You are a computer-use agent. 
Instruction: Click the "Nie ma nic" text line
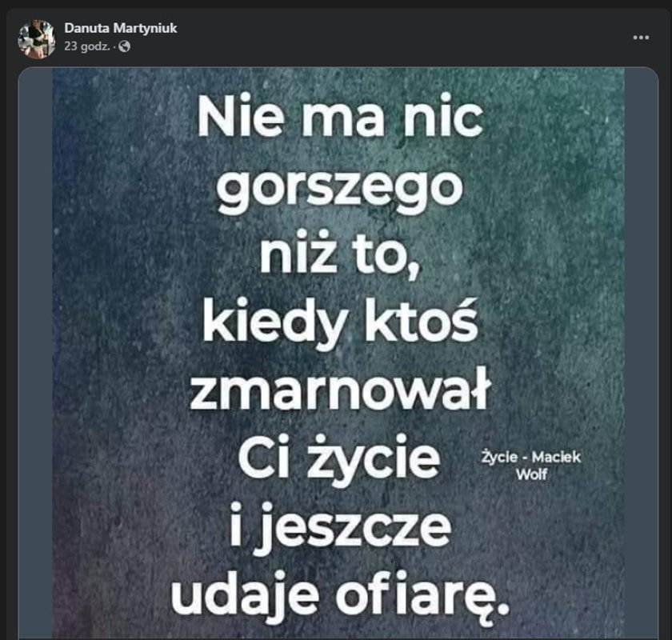click(340, 117)
